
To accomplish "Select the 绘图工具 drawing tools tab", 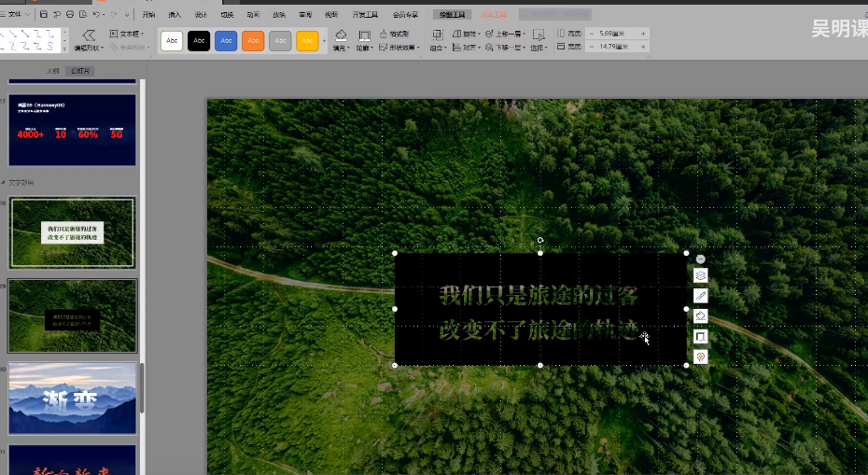I will coord(452,15).
